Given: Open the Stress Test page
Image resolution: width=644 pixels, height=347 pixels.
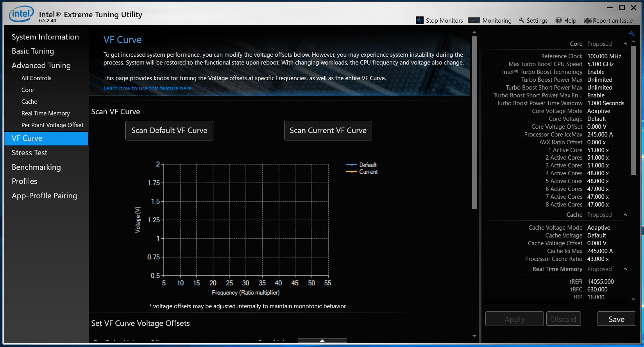Looking at the screenshot, I should (29, 153).
